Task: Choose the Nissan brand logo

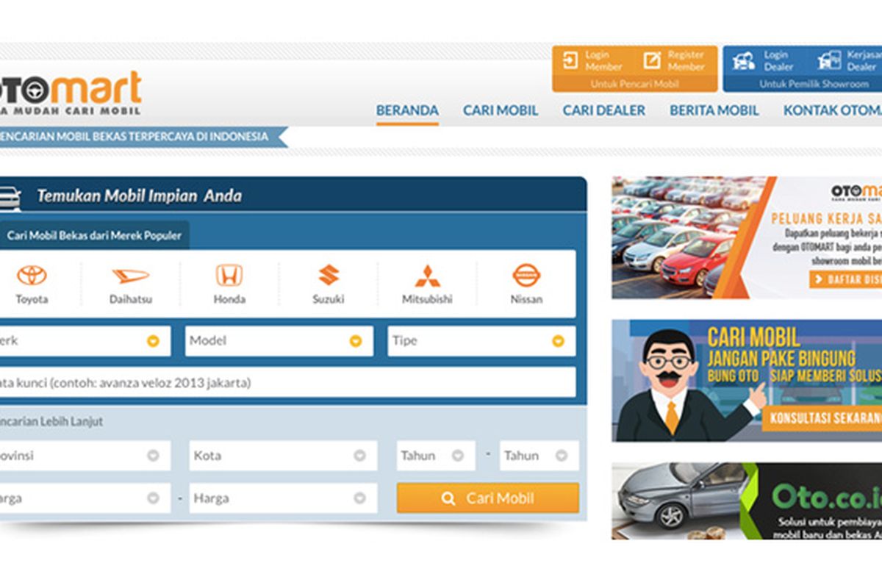Action: 526,276
